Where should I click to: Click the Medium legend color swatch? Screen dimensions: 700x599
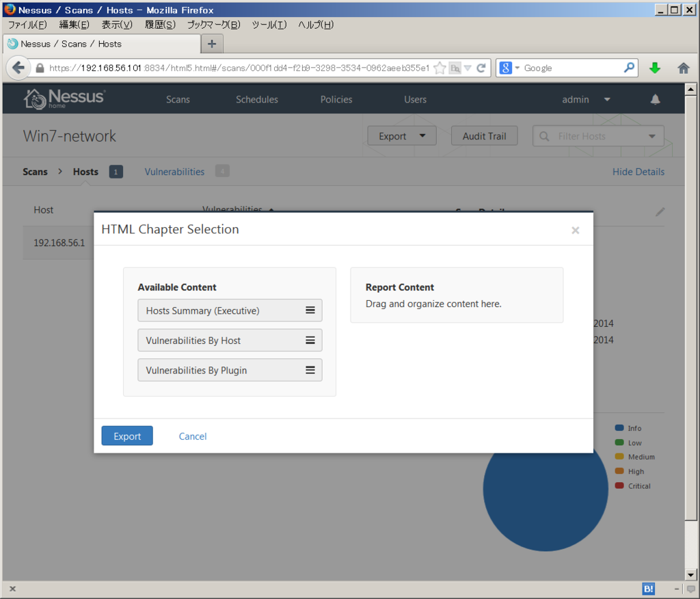tap(619, 457)
